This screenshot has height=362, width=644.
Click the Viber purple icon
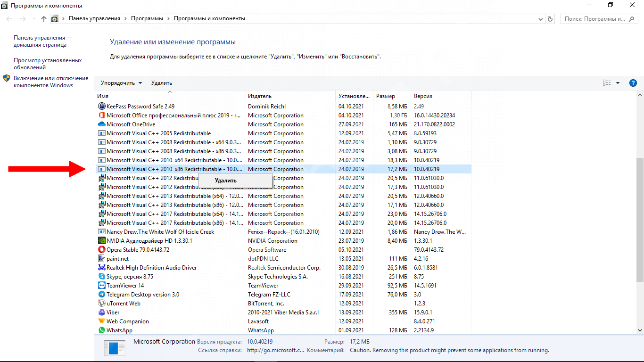(101, 313)
